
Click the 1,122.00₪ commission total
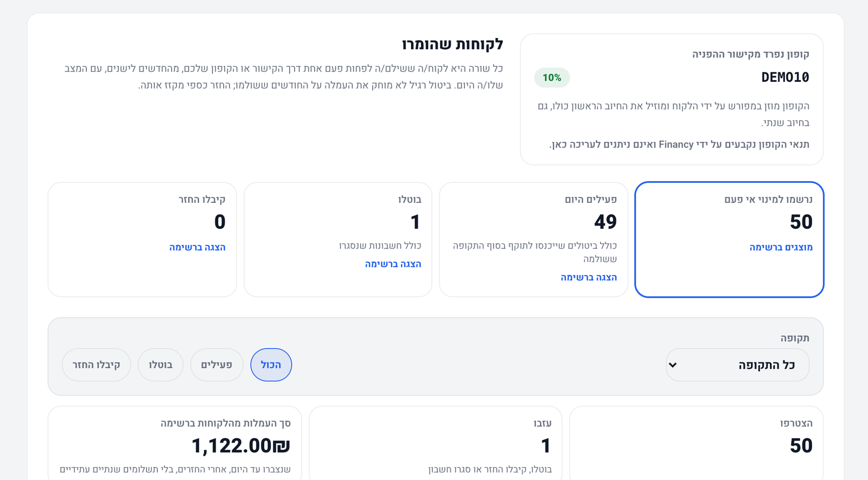click(241, 446)
